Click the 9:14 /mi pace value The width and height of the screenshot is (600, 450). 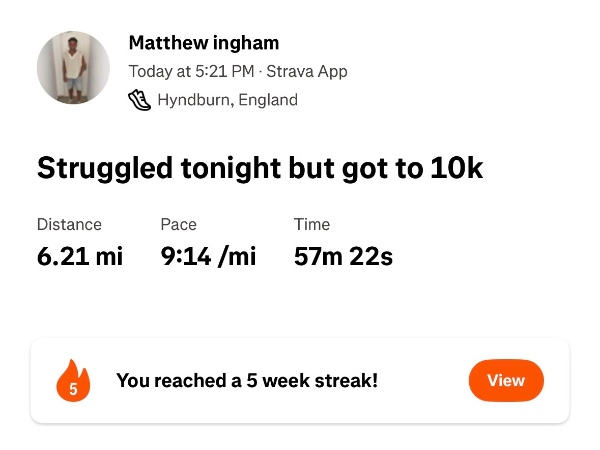[x=208, y=256]
